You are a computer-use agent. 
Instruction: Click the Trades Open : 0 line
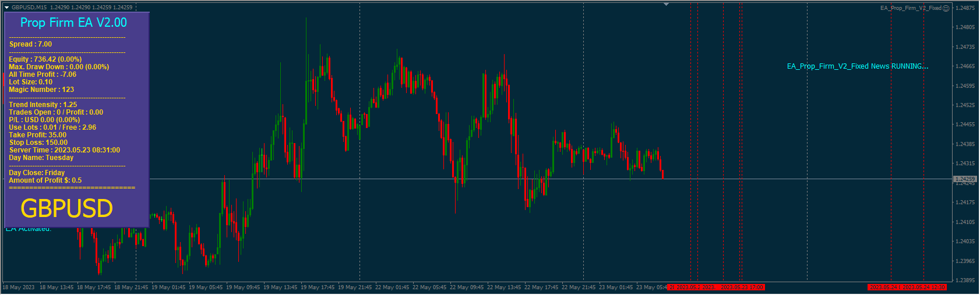[x=56, y=112]
